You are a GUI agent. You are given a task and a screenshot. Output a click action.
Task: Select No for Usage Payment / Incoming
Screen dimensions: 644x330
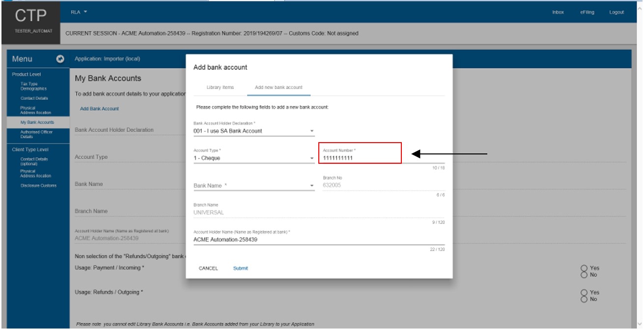584,274
